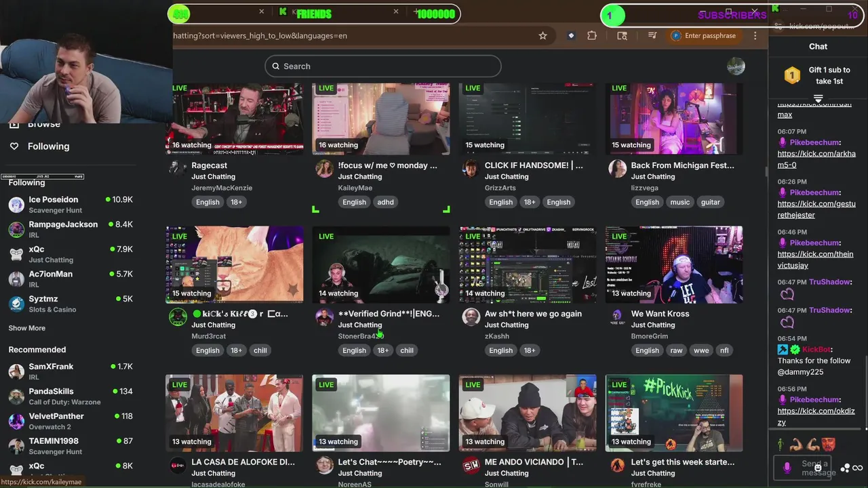Image resolution: width=868 pixels, height=488 pixels.
Task: Click the nfl tag under BmoreGrim
Action: coord(724,350)
